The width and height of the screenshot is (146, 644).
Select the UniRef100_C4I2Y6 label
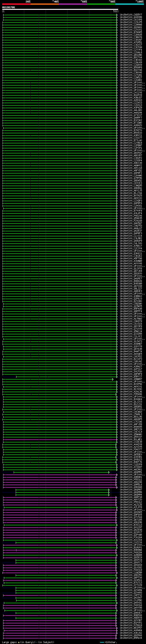point(131,93)
